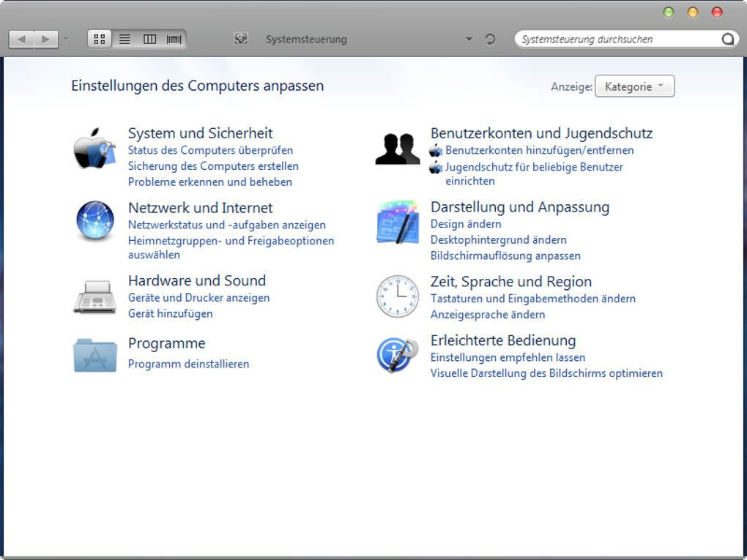747x560 pixels.
Task: Switch to icon grid view
Action: 100,39
